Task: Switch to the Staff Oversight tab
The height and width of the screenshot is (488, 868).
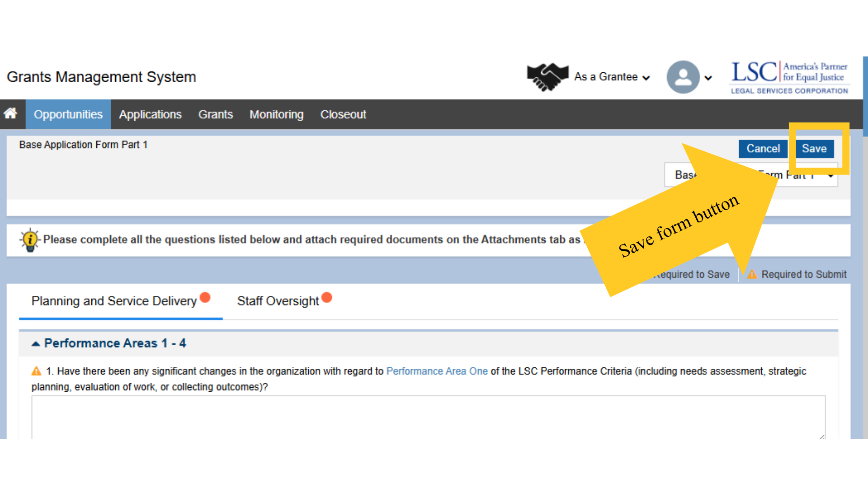Action: click(278, 301)
